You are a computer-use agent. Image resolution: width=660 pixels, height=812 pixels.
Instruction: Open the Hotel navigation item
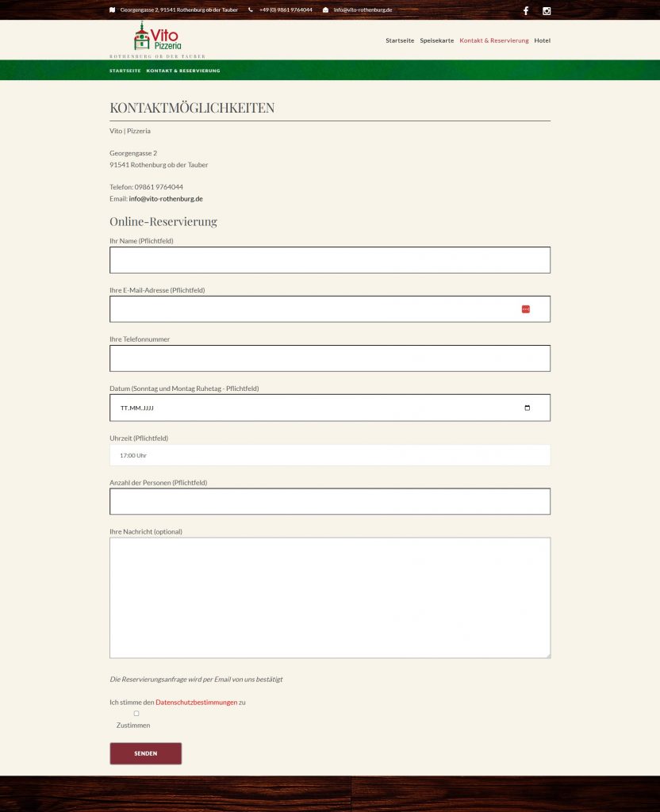(x=542, y=40)
